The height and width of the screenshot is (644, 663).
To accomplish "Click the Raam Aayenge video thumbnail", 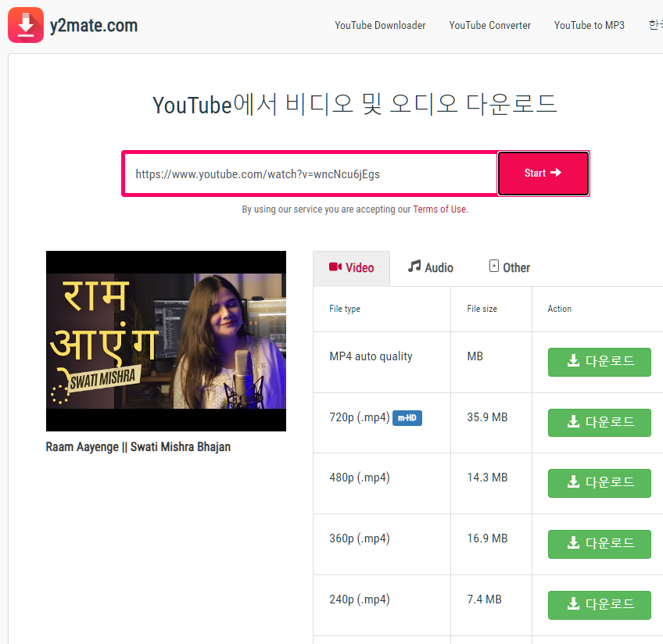I will [x=166, y=341].
